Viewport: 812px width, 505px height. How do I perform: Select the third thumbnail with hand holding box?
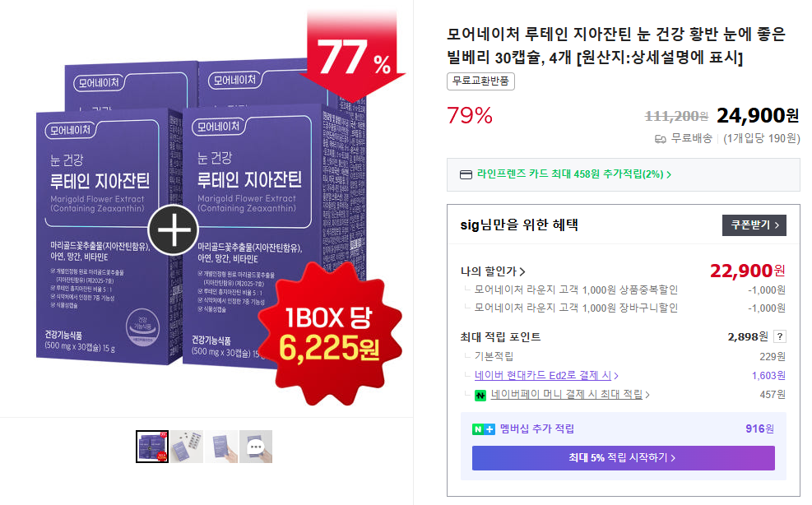[x=221, y=447]
